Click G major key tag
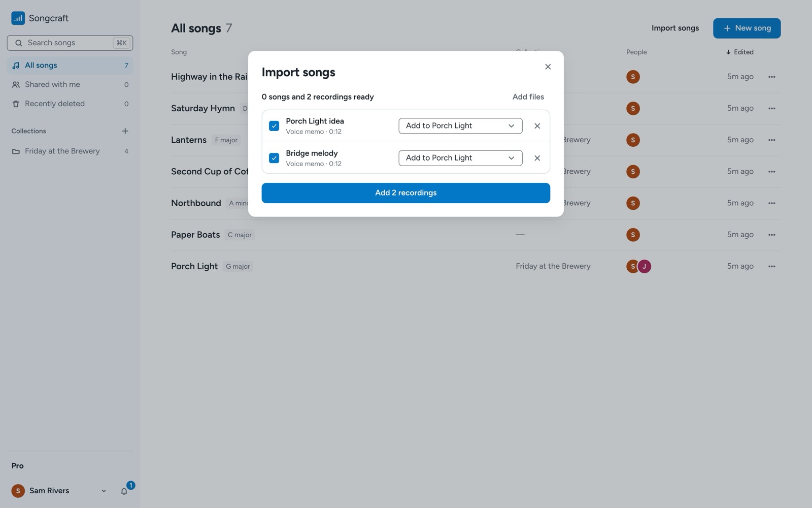The width and height of the screenshot is (812, 508). [x=238, y=266]
